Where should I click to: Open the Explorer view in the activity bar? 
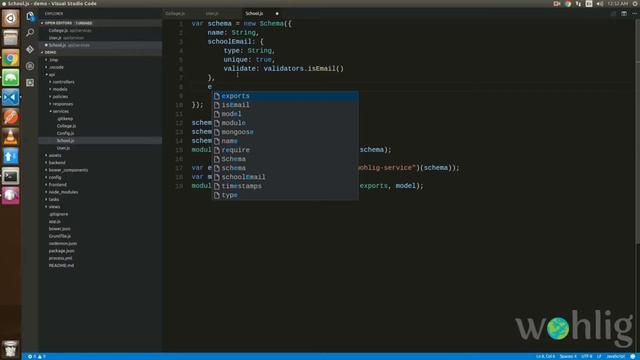[30, 16]
